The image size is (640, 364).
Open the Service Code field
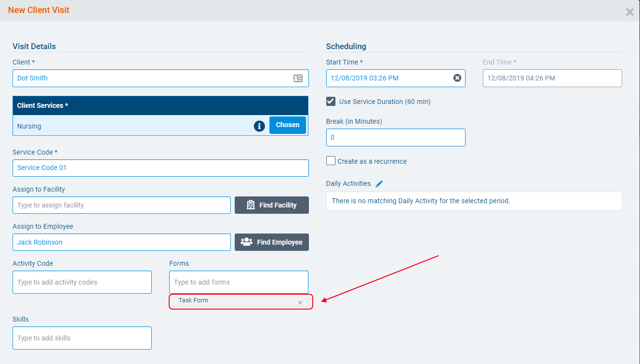(x=160, y=168)
